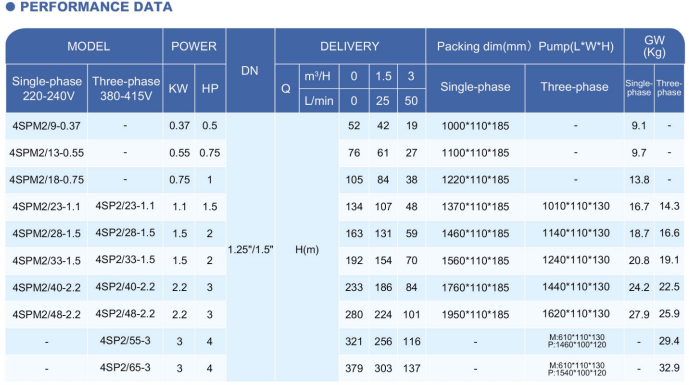Click gross weight 13.8
689x385 pixels.
point(639,180)
